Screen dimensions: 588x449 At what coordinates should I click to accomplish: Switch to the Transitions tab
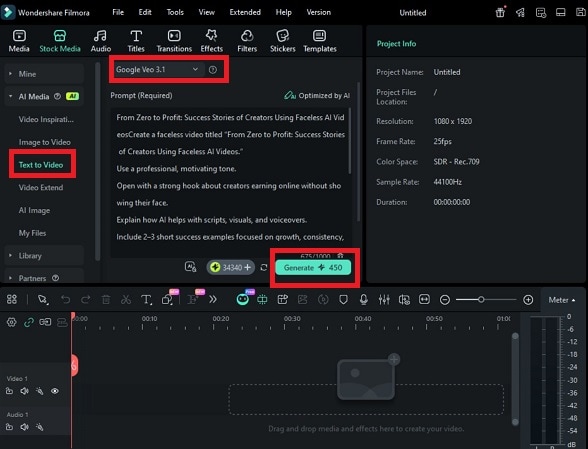pos(174,41)
